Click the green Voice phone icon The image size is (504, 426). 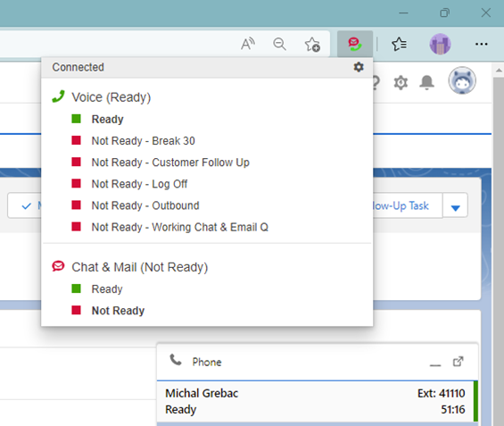click(x=58, y=96)
